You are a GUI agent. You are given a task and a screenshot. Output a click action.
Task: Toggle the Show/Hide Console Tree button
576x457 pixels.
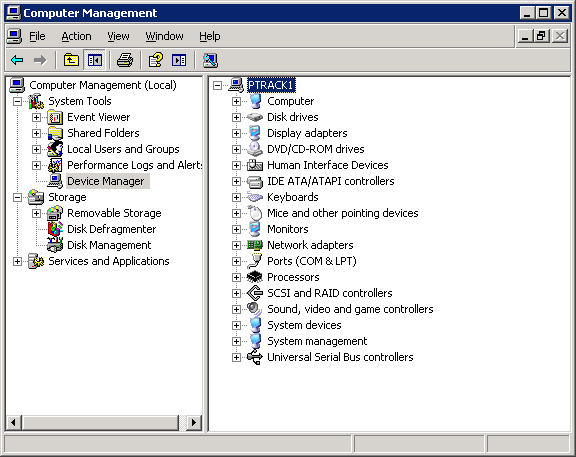pos(95,60)
